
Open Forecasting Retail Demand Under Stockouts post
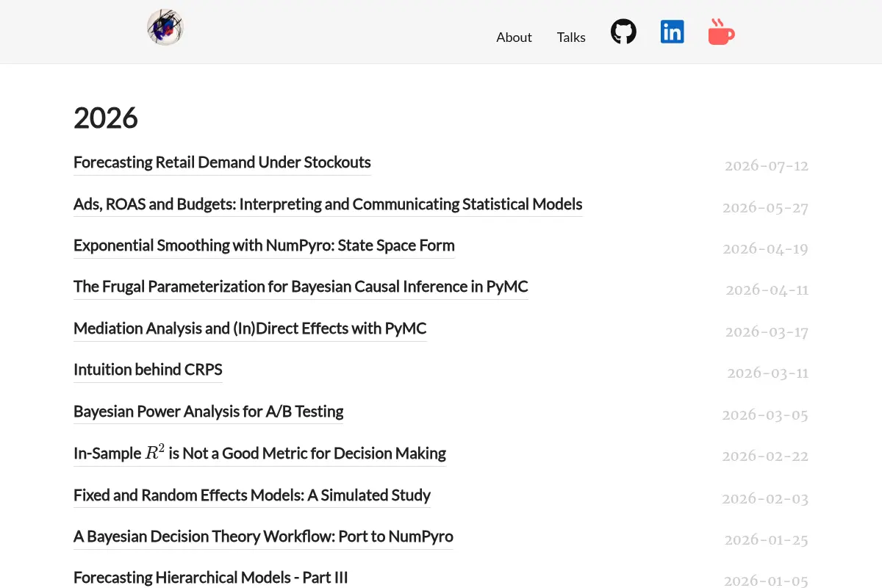coord(222,162)
